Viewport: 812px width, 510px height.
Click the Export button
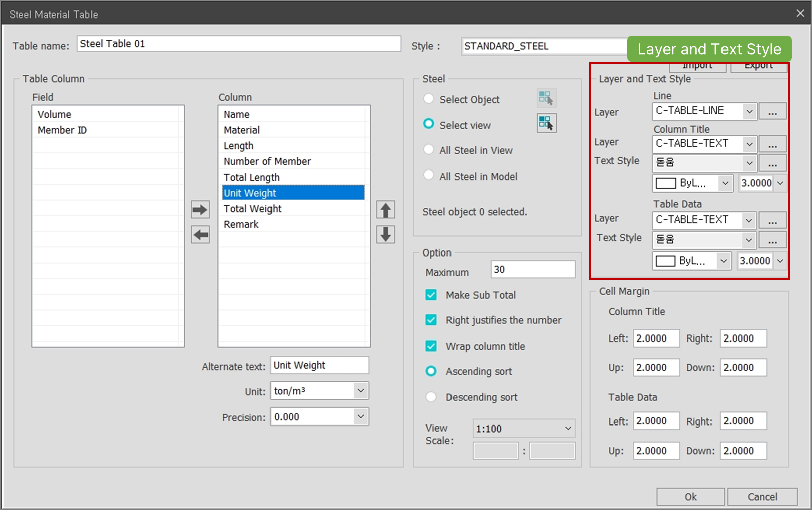click(759, 67)
